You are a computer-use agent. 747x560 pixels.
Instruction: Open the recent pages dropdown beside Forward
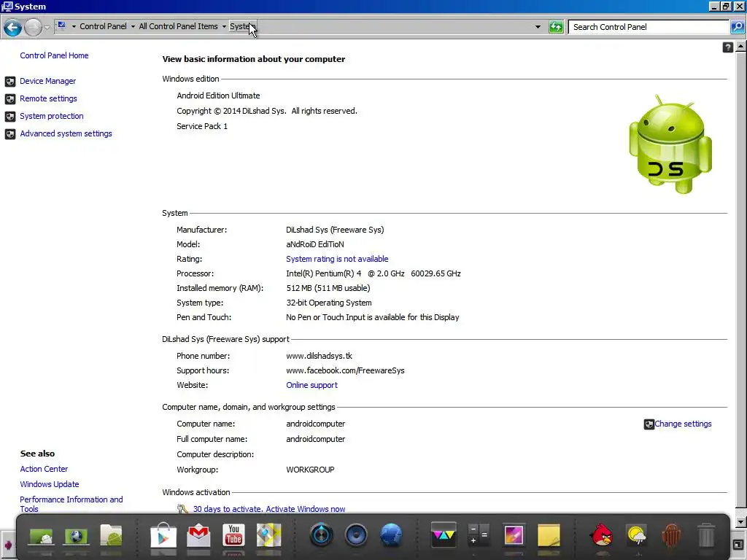[x=47, y=27]
